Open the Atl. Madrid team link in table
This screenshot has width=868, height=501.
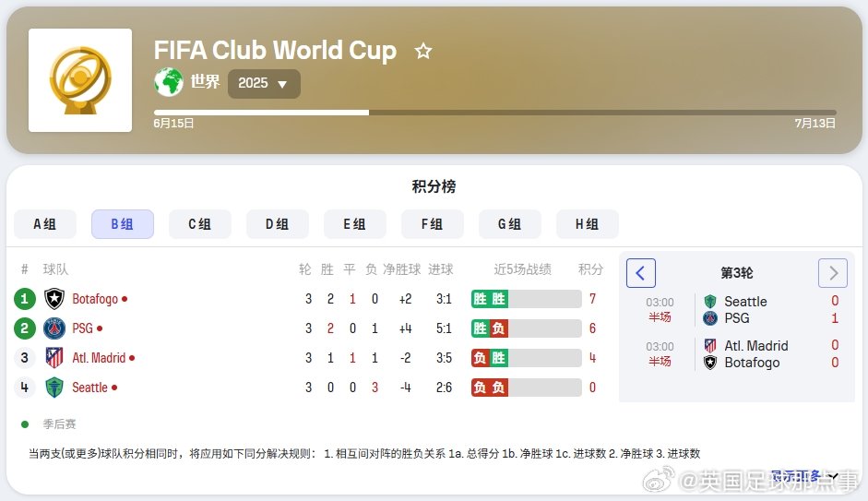click(x=99, y=358)
